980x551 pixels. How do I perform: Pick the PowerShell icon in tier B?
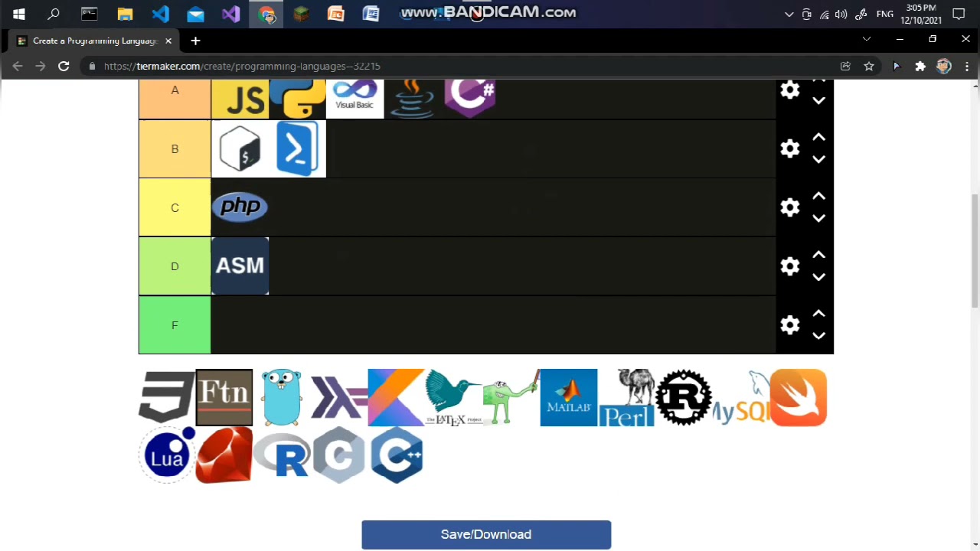pyautogui.click(x=297, y=148)
